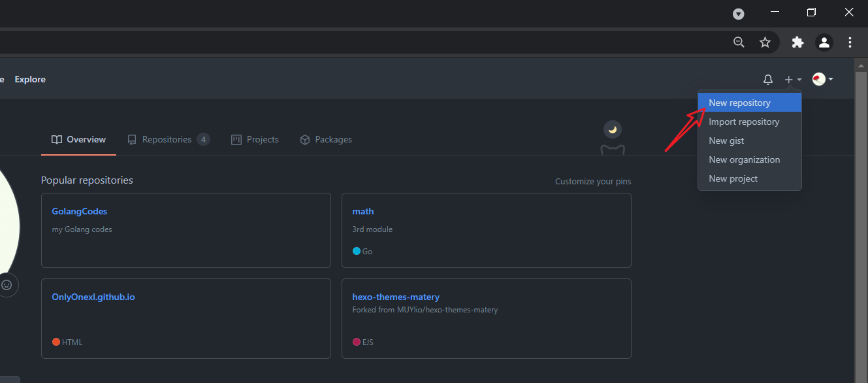Open the hexo-themes-matery repository
This screenshot has width=868, height=383.
tap(396, 297)
